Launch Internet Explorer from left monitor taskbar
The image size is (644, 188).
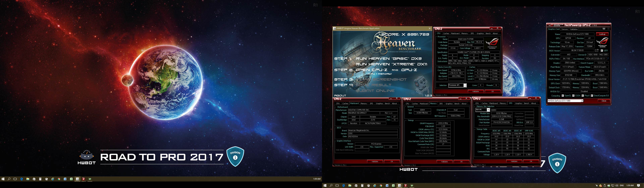pos(52,179)
